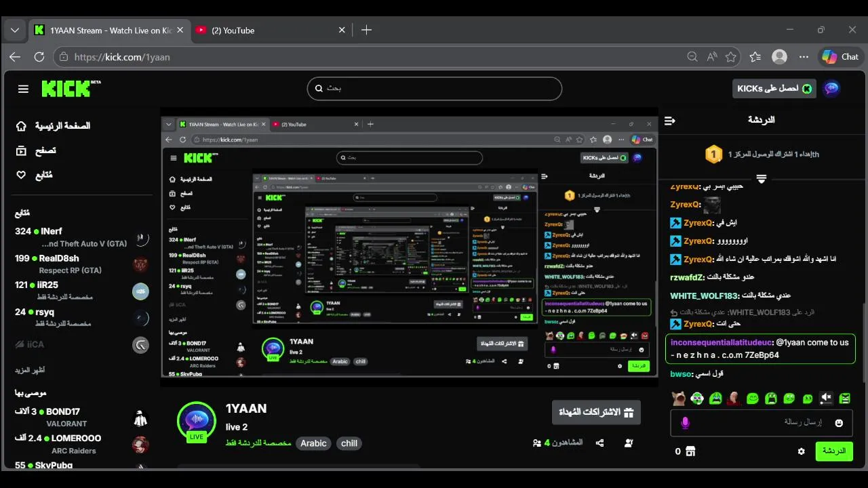Collapse the chat panel with arrow icon
The height and width of the screenshot is (488, 868).
coord(670,120)
